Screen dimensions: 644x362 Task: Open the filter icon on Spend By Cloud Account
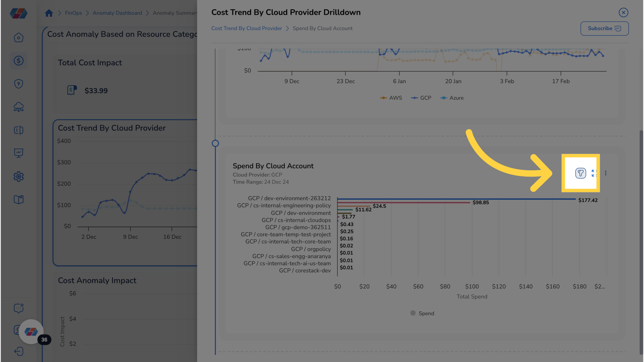[581, 173]
